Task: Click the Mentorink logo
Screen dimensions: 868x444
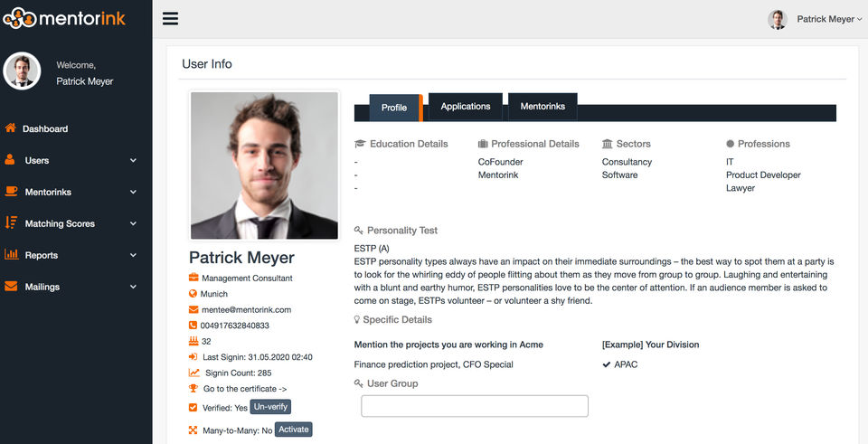Action: click(x=63, y=18)
